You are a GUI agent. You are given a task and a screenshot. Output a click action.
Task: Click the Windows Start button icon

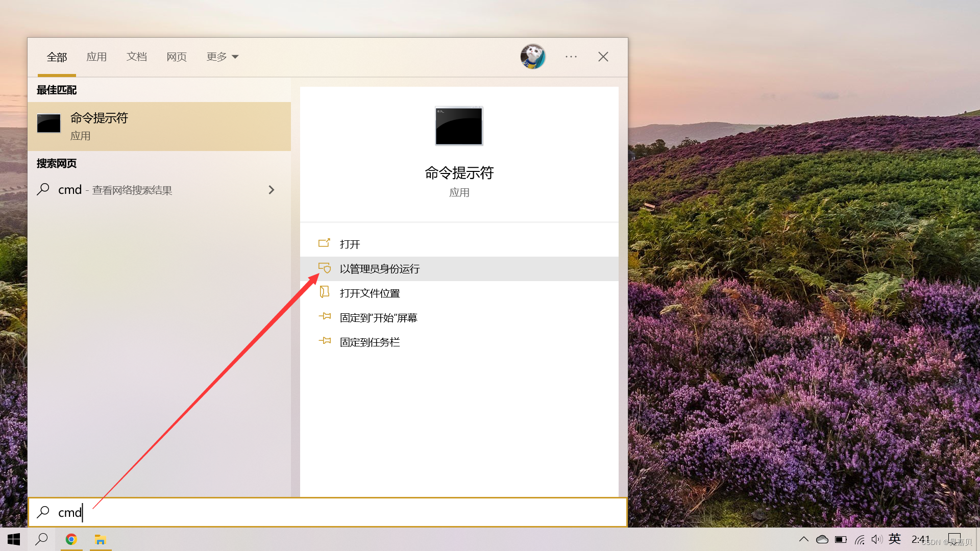click(x=12, y=539)
